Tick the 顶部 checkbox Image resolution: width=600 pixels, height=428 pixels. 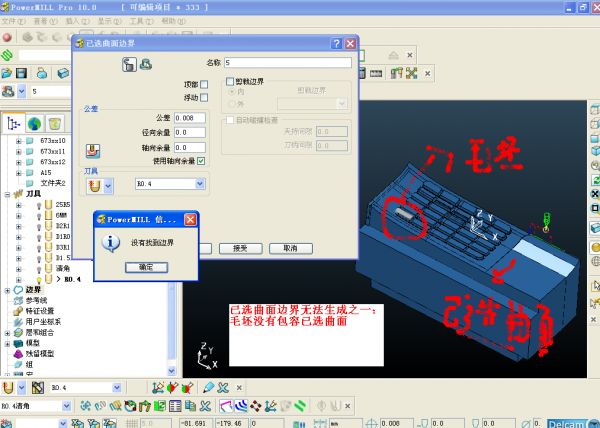point(204,84)
